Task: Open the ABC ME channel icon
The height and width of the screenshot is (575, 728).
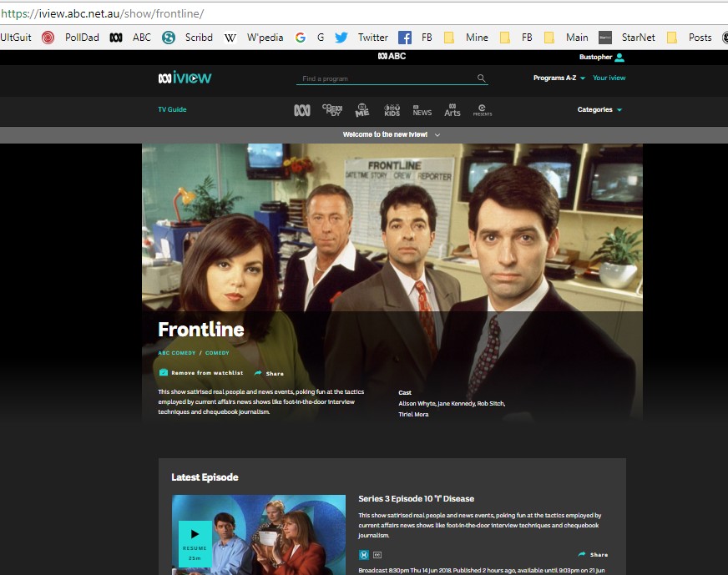Action: [362, 110]
